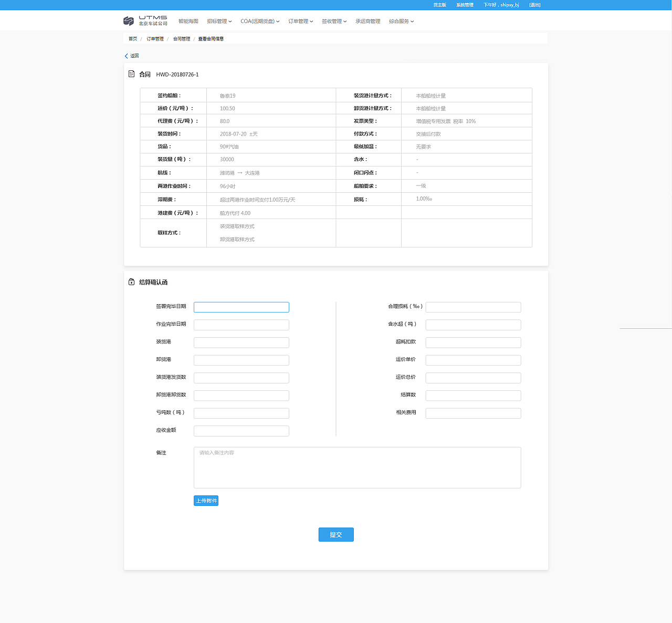
Task: Click freight rate value 100.50
Action: click(227, 108)
